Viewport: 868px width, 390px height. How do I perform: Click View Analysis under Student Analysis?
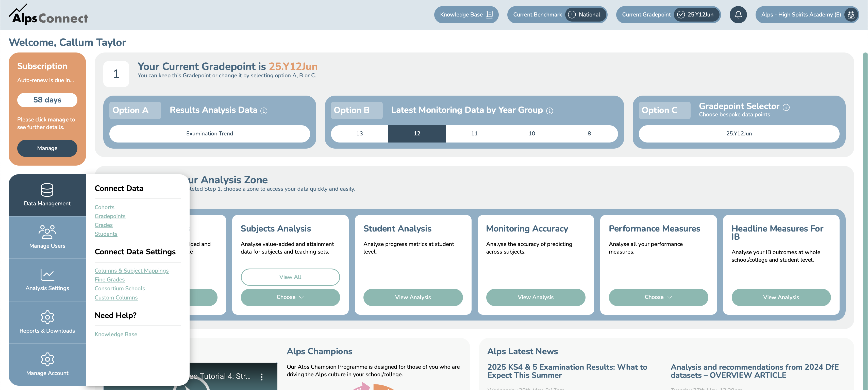(413, 297)
